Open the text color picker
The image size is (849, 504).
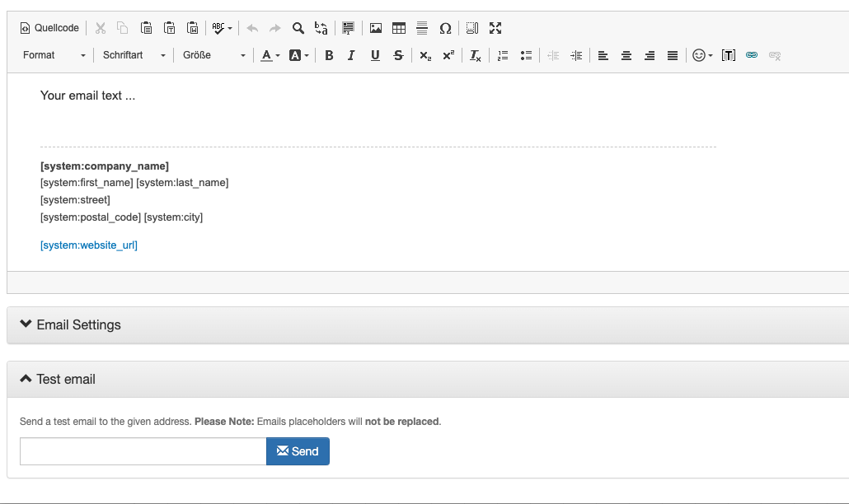pos(270,55)
